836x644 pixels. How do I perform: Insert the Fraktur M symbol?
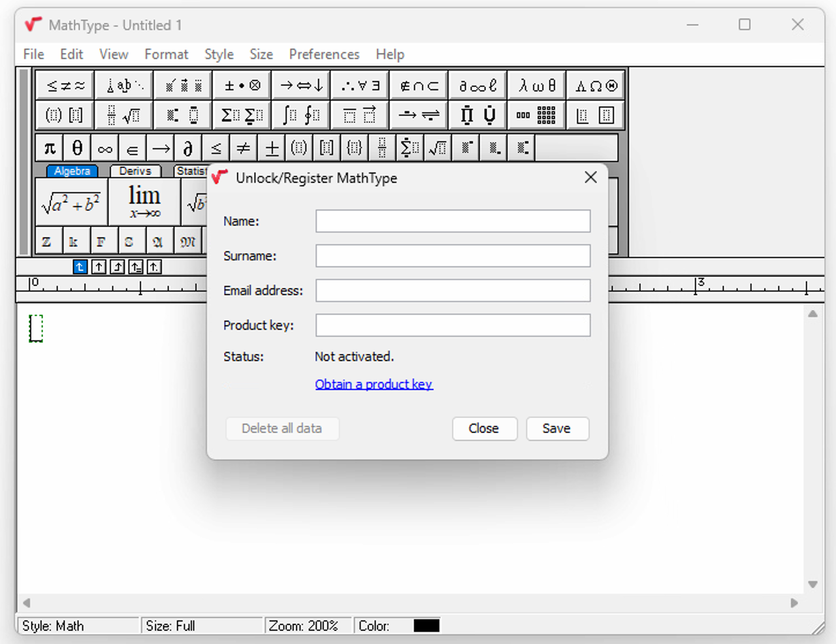[188, 241]
